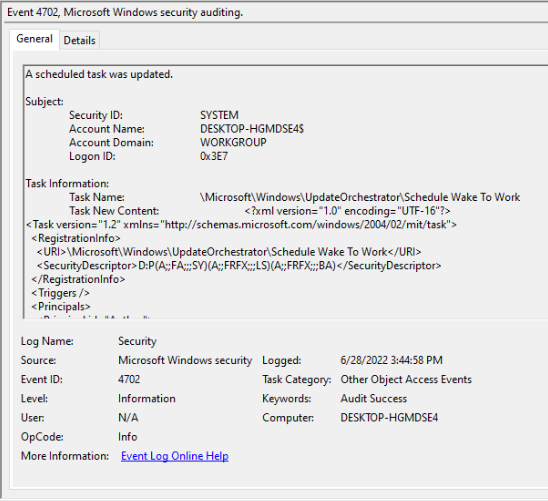
Task: Click the SecurityDescriptor line
Action: click(x=239, y=266)
